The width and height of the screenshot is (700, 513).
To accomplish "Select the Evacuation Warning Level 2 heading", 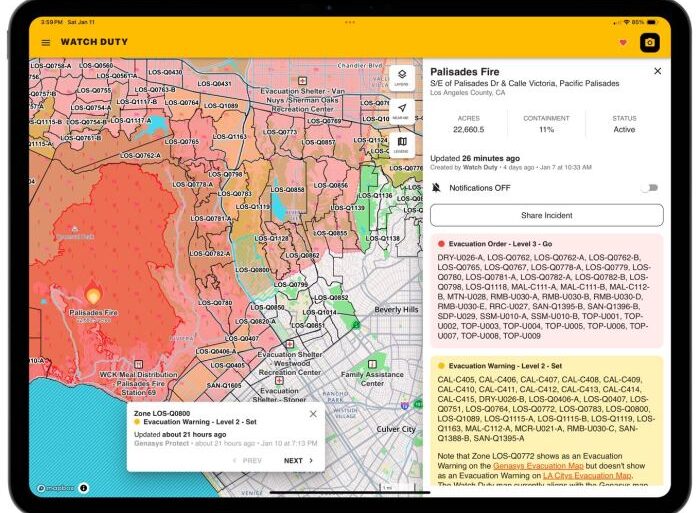I will (x=505, y=366).
